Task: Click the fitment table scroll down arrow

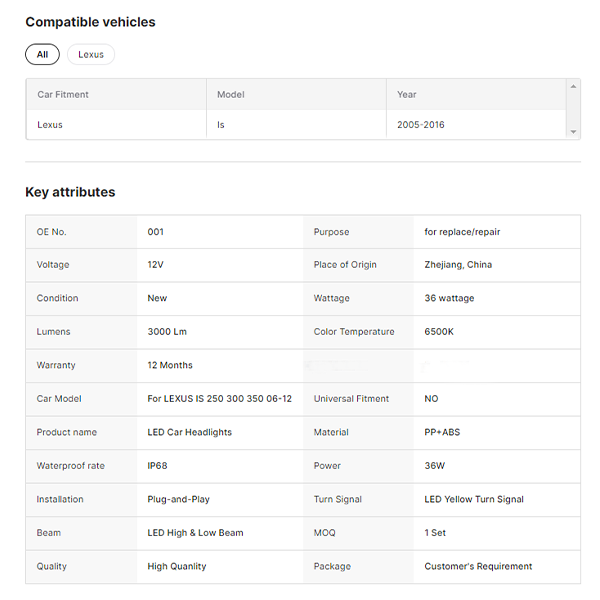Action: (573, 132)
